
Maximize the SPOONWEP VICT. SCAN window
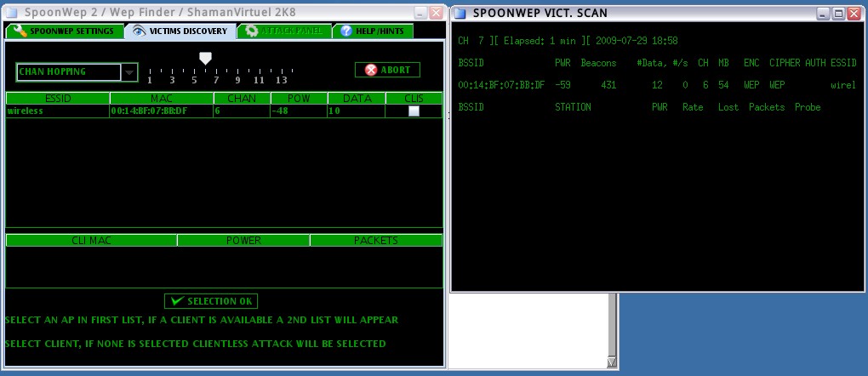pyautogui.click(x=839, y=14)
